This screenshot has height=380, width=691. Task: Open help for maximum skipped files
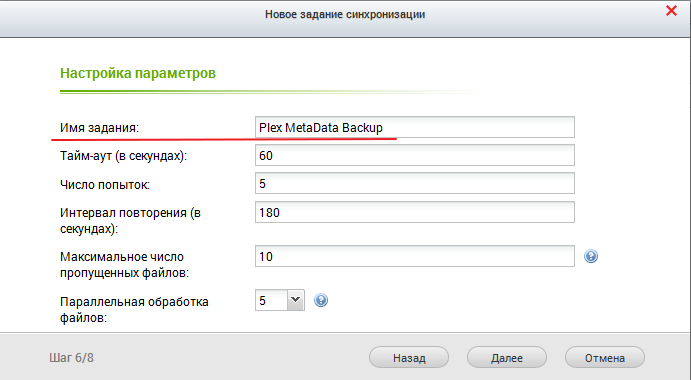591,256
